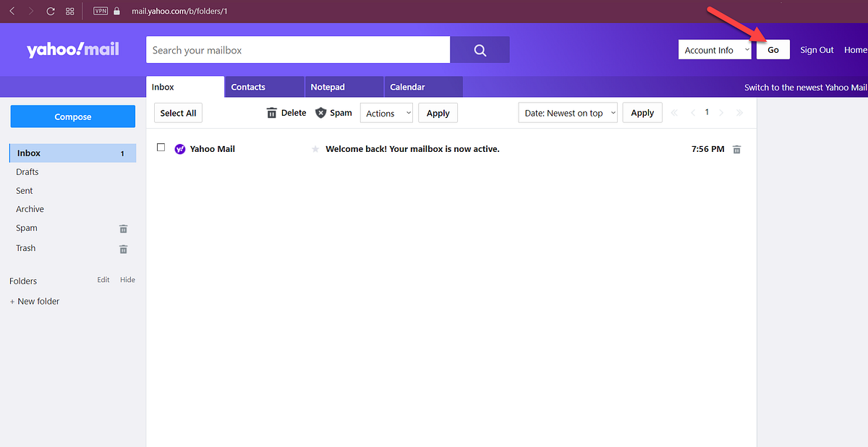Click the padlock site security icon
Image resolution: width=868 pixels, height=447 pixels.
[x=117, y=12]
